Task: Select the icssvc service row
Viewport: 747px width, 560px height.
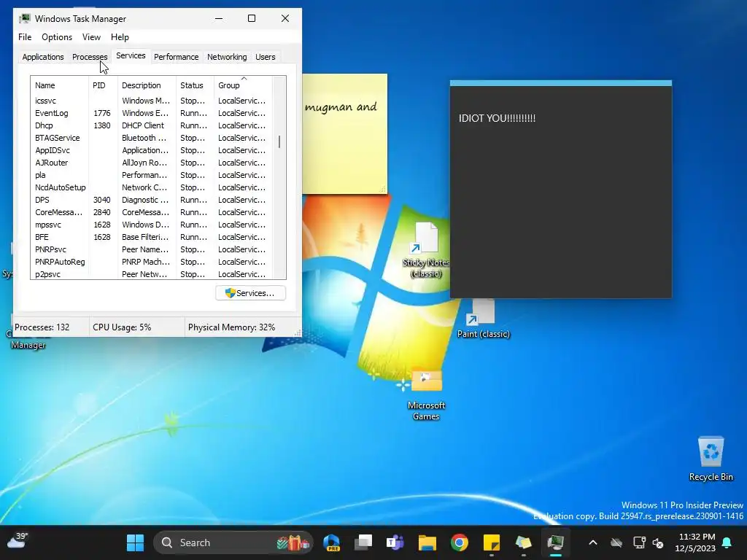Action: (152, 101)
